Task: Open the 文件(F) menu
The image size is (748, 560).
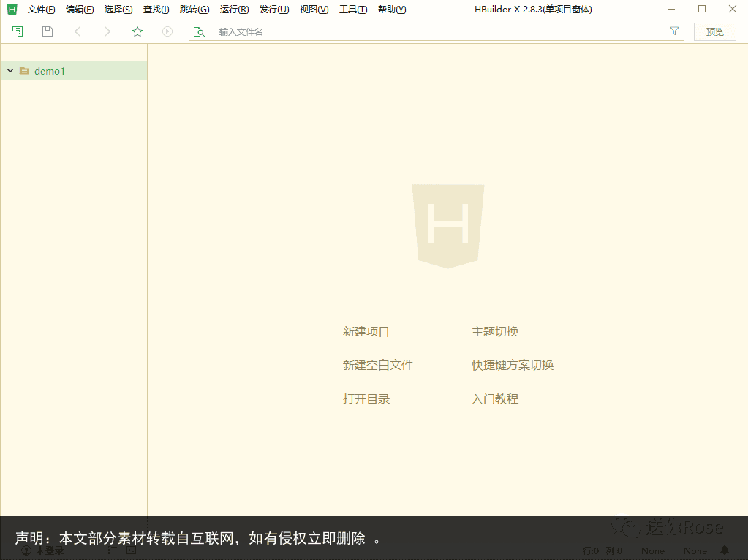Action: (41, 10)
